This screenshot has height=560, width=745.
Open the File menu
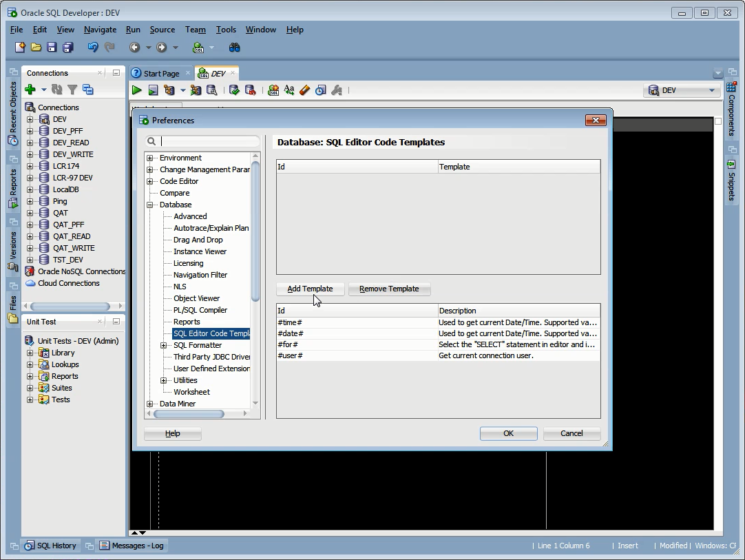point(16,30)
